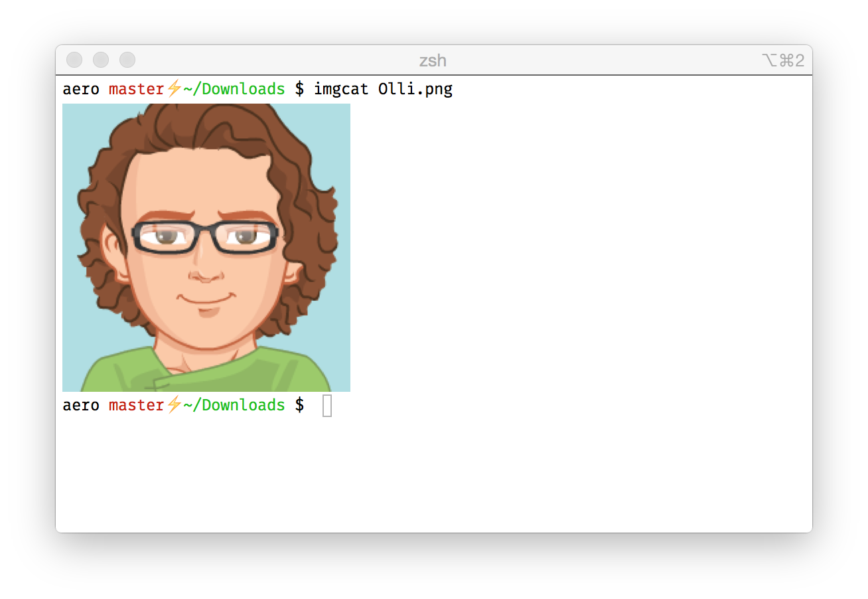
Task: Click the avatar's green shirt
Action: pos(206,371)
